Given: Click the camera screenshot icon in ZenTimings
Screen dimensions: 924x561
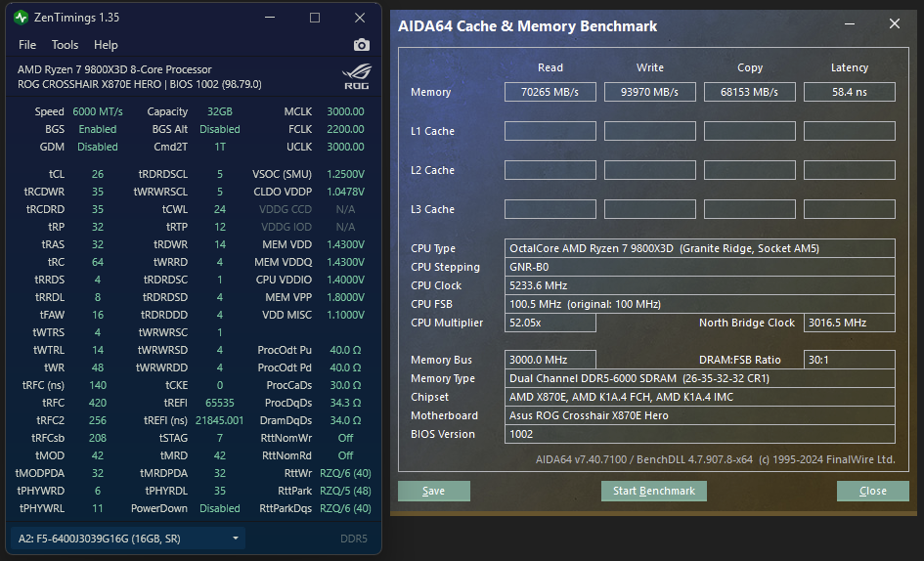Looking at the screenshot, I should [x=362, y=45].
